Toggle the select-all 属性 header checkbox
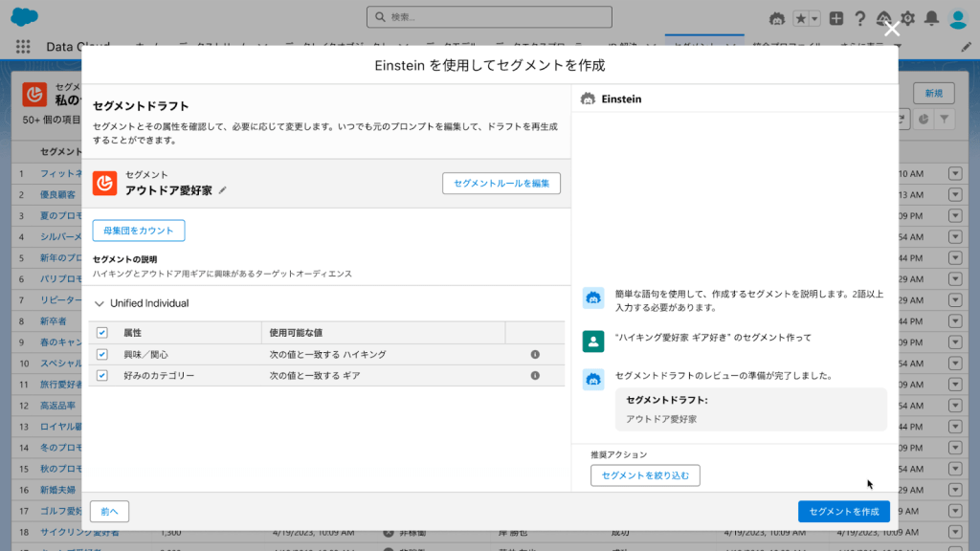 [102, 332]
